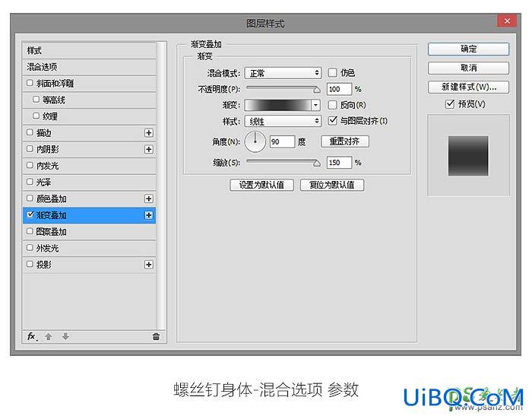Click the plus icon beside 渐变叠加

[x=149, y=215]
